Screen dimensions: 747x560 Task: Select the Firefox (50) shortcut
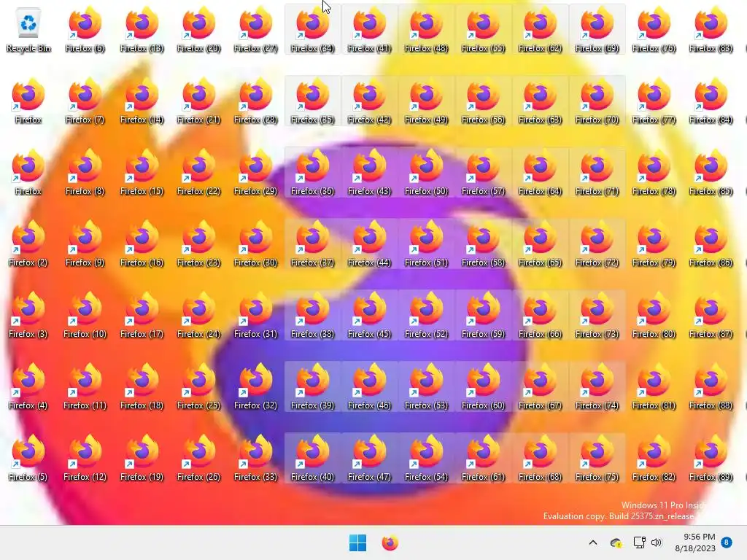pyautogui.click(x=426, y=172)
